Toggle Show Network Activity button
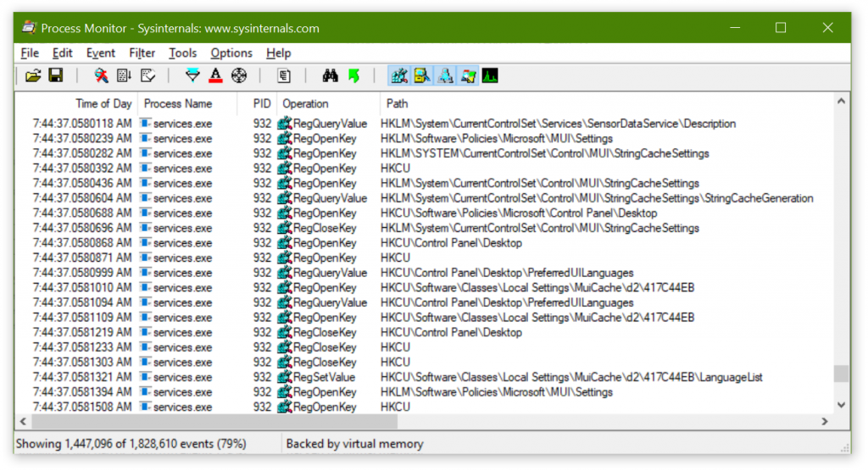 point(445,75)
